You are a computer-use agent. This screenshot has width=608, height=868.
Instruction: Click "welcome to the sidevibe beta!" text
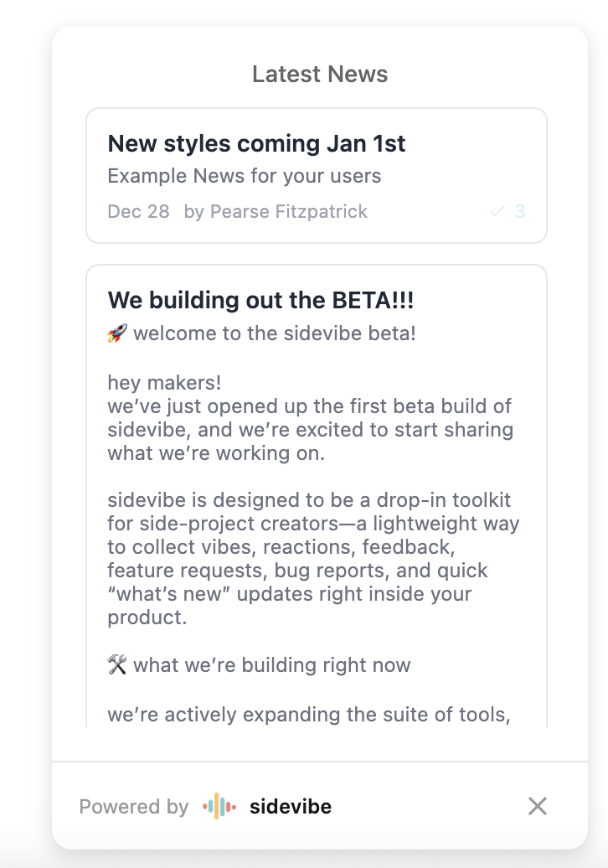pyautogui.click(x=275, y=333)
